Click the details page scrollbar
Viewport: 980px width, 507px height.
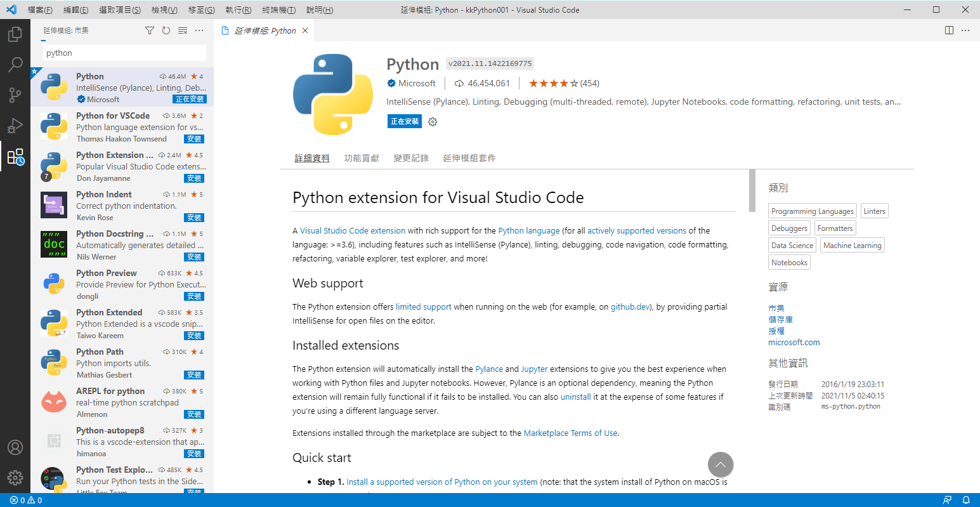click(752, 190)
